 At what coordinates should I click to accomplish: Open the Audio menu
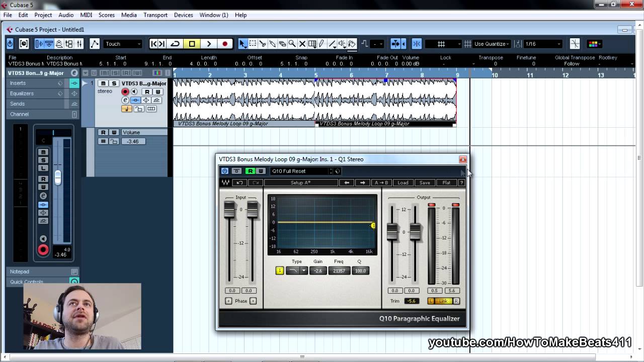click(x=66, y=15)
